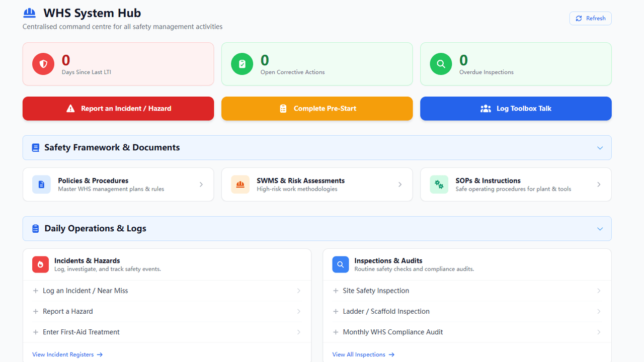The width and height of the screenshot is (644, 362).
Task: Select the Enter First-Aid Treatment entry
Action: (x=167, y=332)
